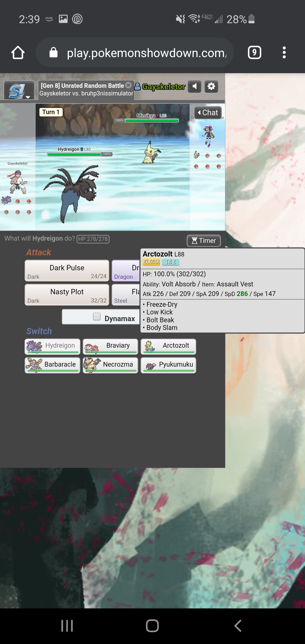305x644 pixels.
Task: Open the browser three-dot menu
Action: coord(284,53)
